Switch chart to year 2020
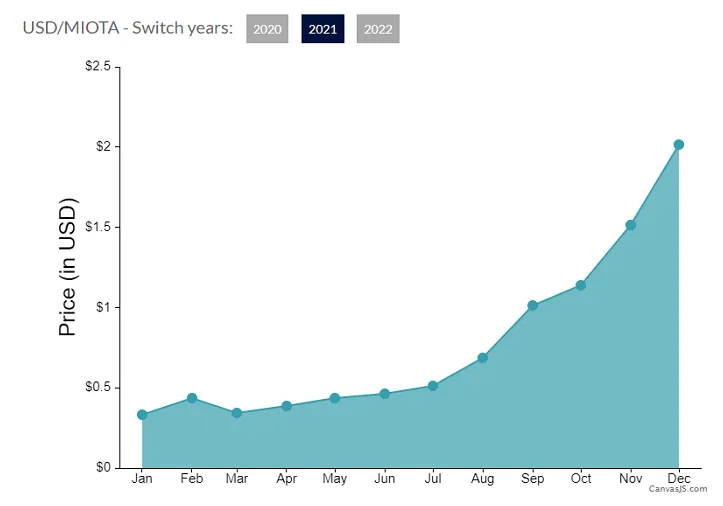 pyautogui.click(x=267, y=29)
